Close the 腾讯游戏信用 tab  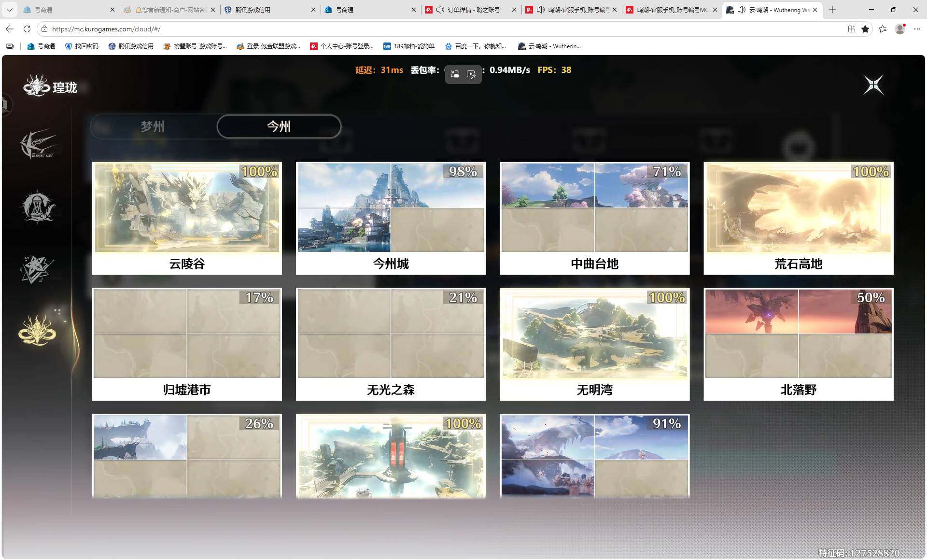click(313, 10)
